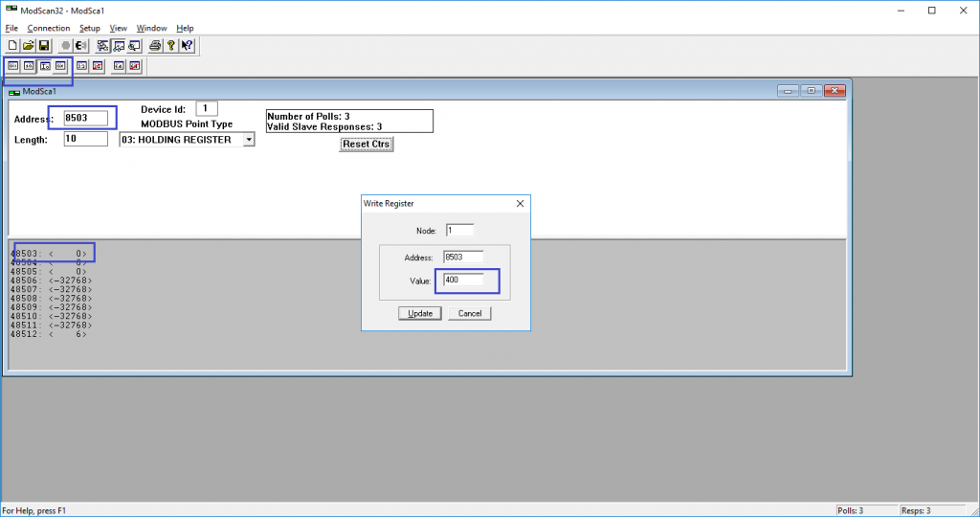980x517 pixels.
Task: Select register row 48506
Action: coord(52,281)
